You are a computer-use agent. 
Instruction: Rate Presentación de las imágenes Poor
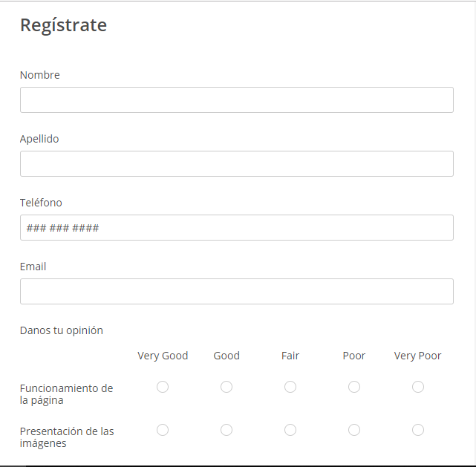click(x=354, y=430)
